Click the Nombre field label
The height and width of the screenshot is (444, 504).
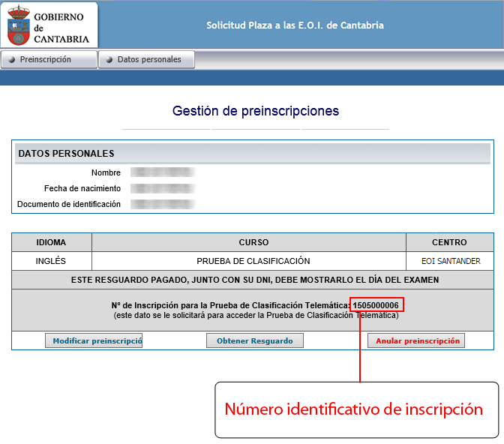(x=106, y=172)
